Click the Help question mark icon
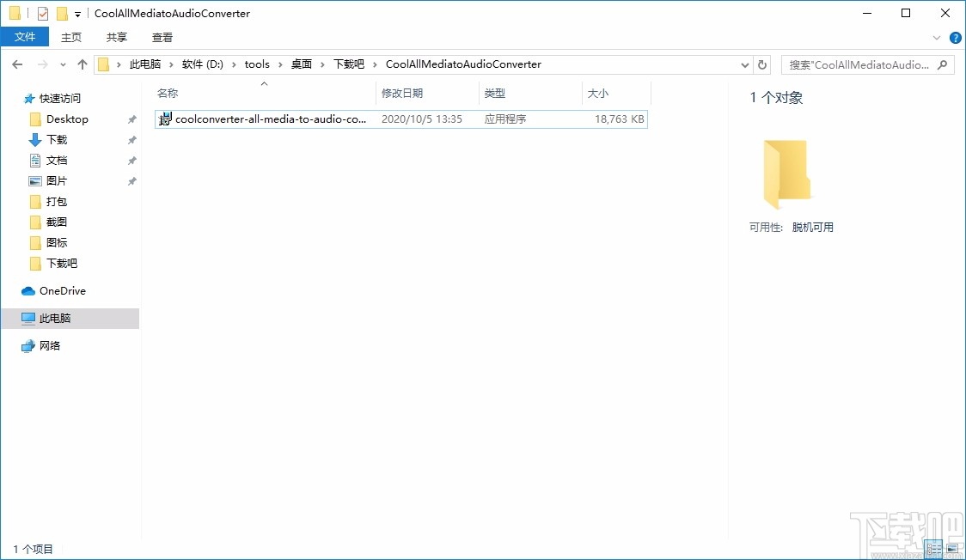Screen dimensions: 966x560 (955, 37)
